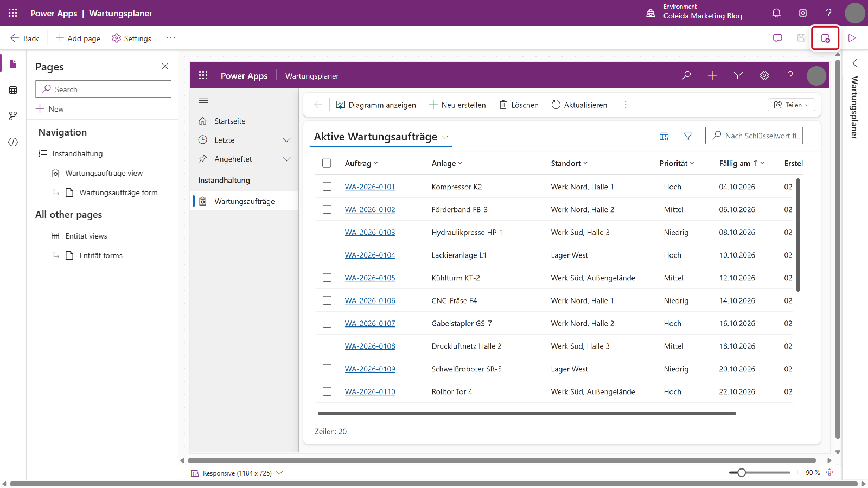Click the zoom slider handle

click(742, 472)
